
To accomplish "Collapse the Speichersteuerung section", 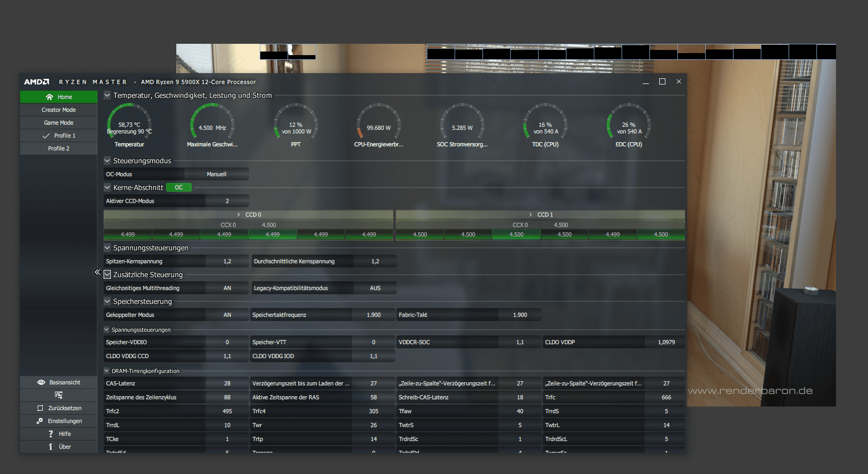I will click(107, 301).
